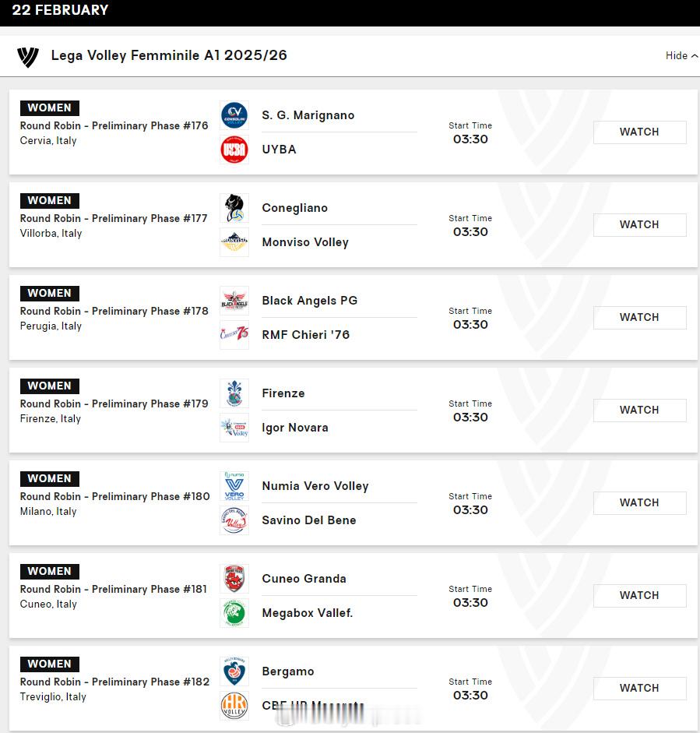The height and width of the screenshot is (733, 700).
Task: Watch the Conegliano vs Monviso Volley match
Action: pyautogui.click(x=639, y=225)
